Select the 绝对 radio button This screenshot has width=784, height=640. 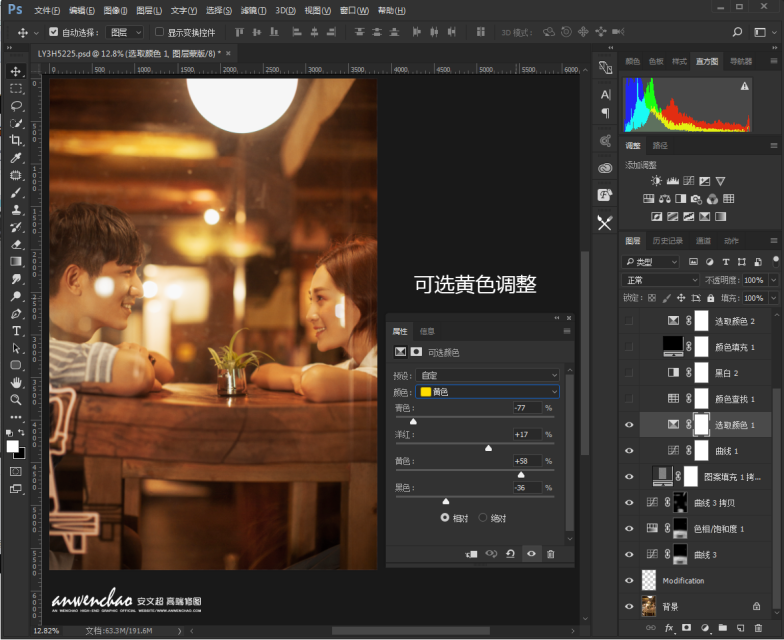click(x=482, y=518)
